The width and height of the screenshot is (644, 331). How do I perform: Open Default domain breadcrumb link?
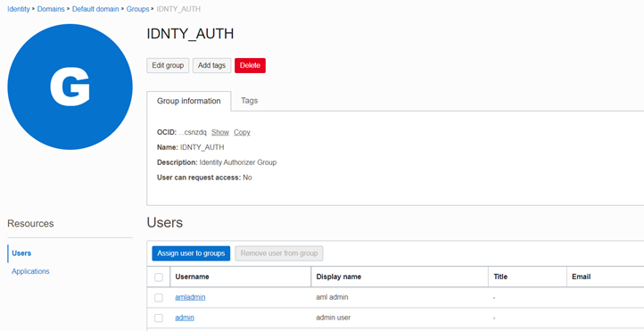[95, 9]
